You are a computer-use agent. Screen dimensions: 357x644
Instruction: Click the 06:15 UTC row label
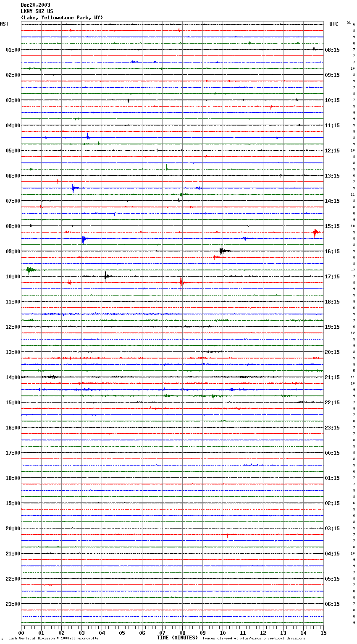coord(332,604)
